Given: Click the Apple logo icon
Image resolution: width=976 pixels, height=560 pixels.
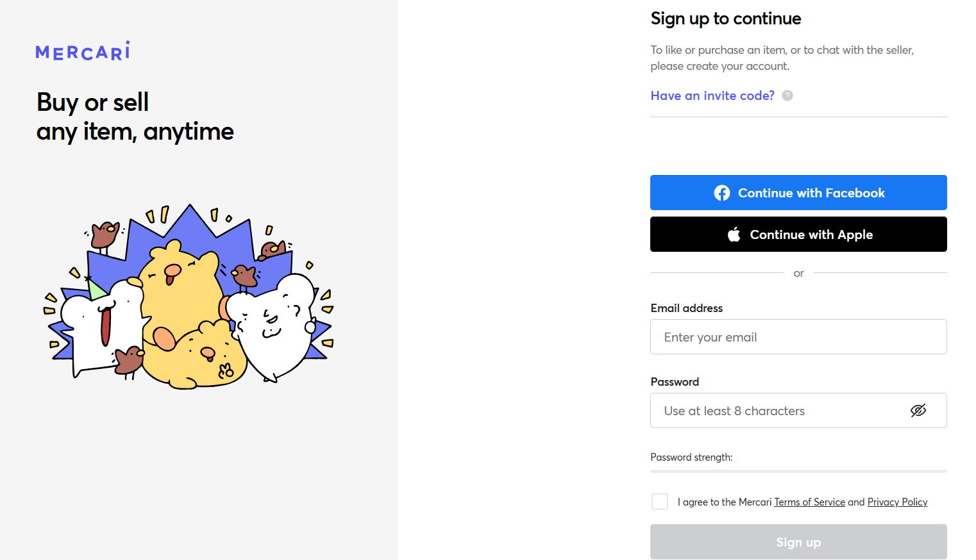Looking at the screenshot, I should pyautogui.click(x=733, y=234).
